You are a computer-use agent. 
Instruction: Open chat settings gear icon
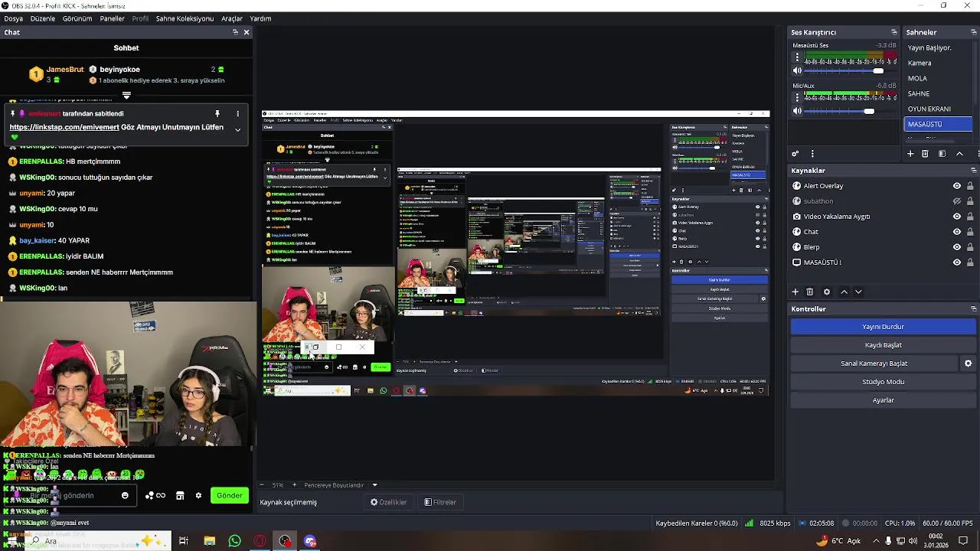tap(198, 495)
